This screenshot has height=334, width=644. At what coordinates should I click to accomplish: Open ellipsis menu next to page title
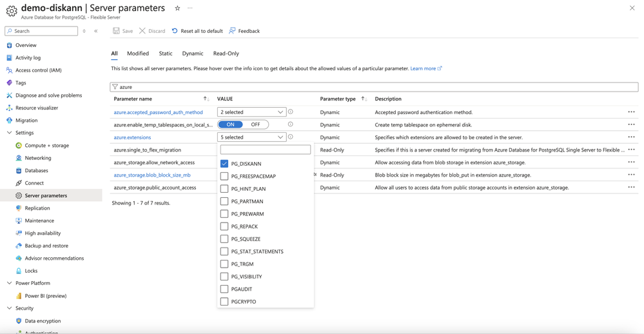pyautogui.click(x=190, y=8)
